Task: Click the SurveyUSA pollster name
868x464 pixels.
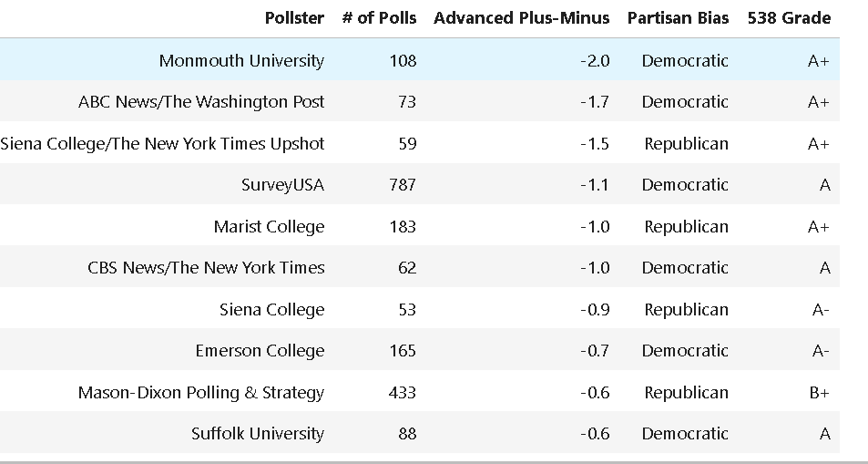Action: pyautogui.click(x=282, y=185)
